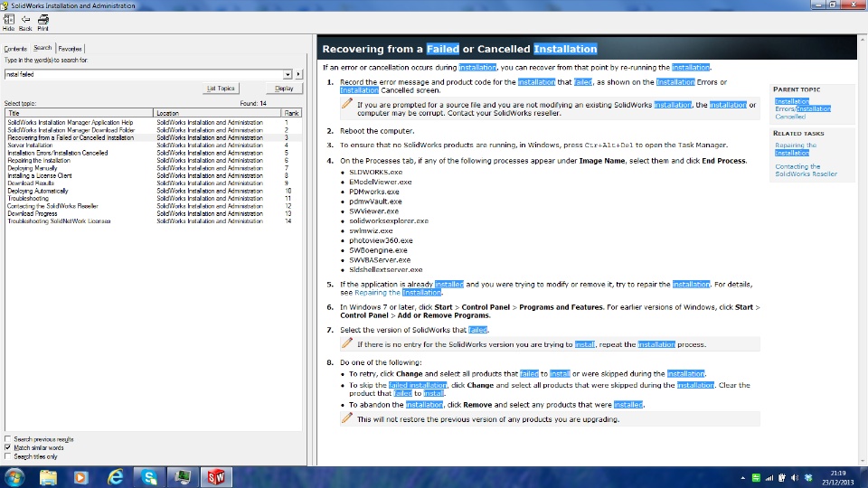Switch to the Search tab

(x=42, y=48)
